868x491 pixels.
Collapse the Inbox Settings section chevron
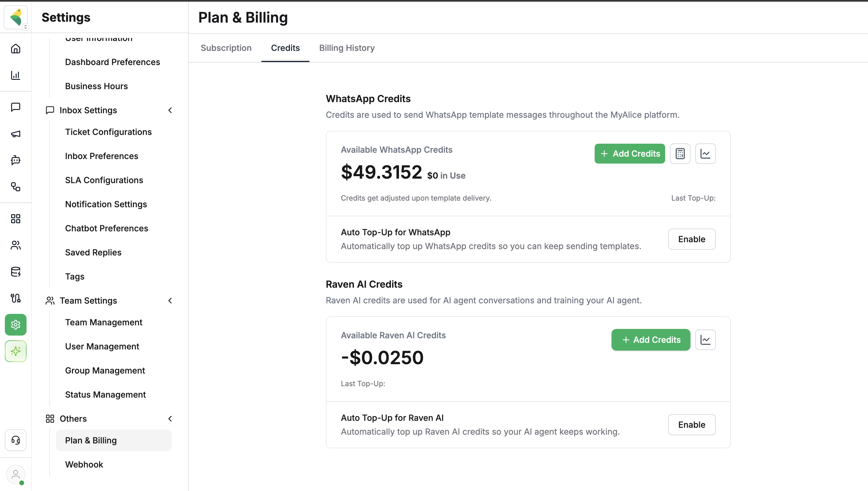170,110
